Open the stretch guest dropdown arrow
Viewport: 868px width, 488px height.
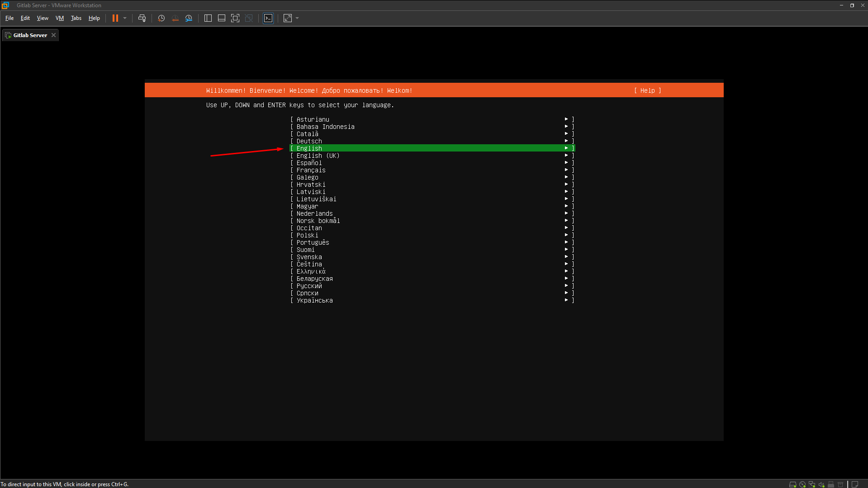point(297,18)
